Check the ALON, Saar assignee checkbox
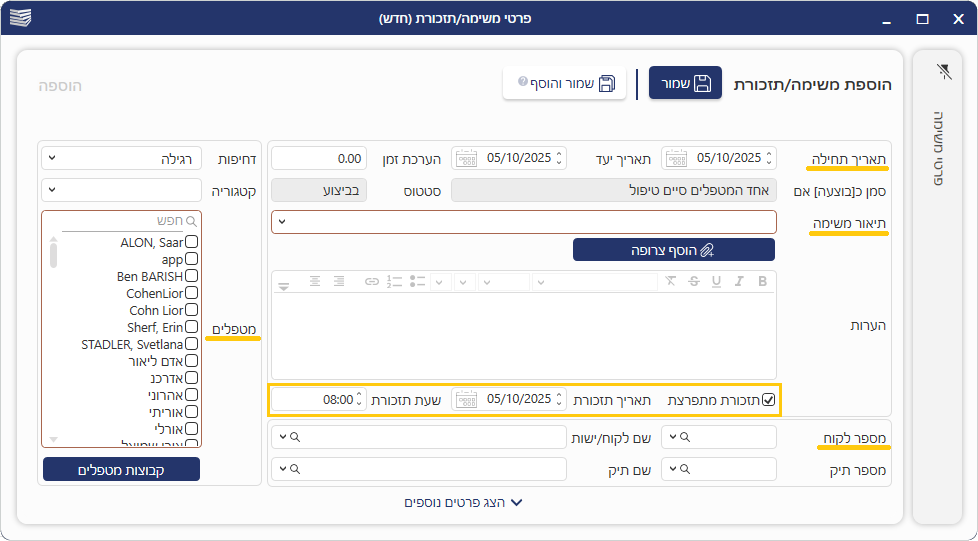The height and width of the screenshot is (541, 978). point(191,242)
